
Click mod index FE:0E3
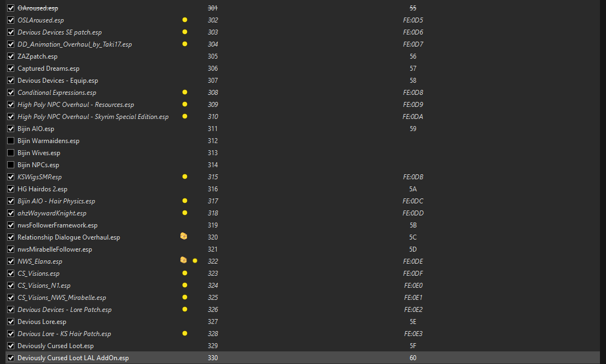[413, 333]
